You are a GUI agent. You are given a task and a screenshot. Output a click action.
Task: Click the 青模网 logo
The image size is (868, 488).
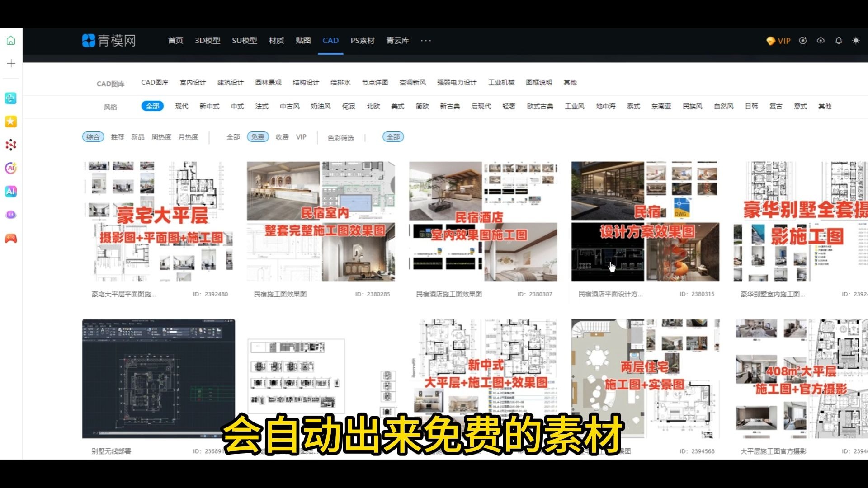tap(109, 41)
